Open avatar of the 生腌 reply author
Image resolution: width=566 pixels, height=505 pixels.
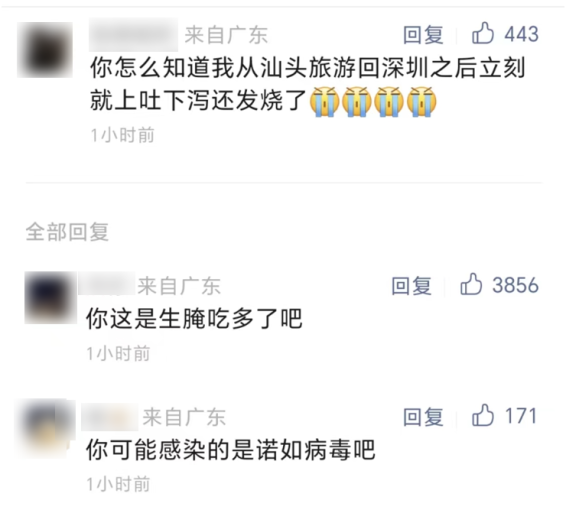coord(50,297)
